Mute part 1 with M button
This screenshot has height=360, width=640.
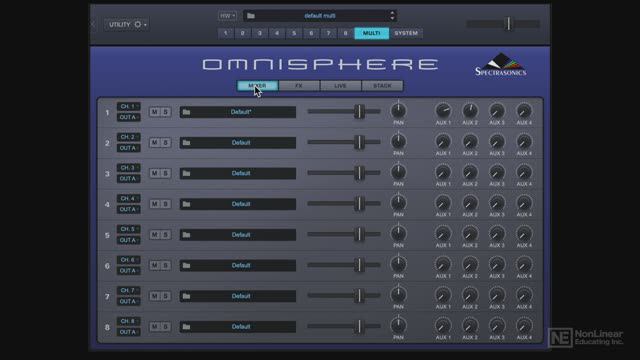point(154,112)
